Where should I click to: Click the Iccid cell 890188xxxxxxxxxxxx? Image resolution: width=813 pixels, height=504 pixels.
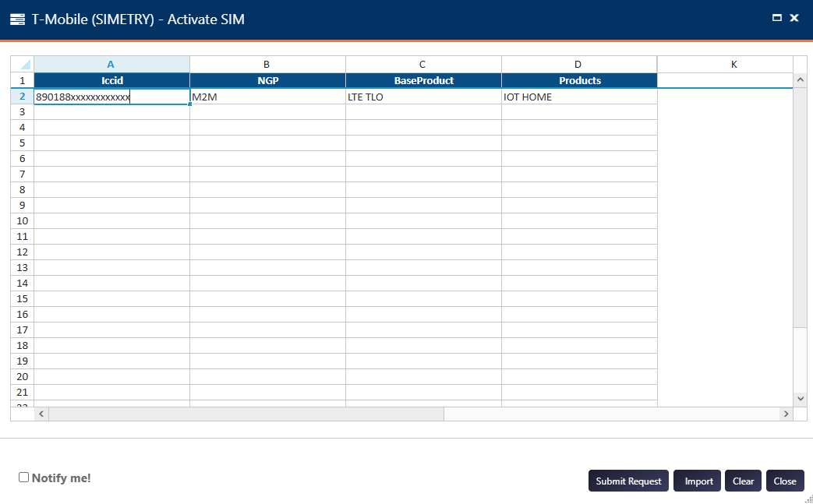[111, 97]
